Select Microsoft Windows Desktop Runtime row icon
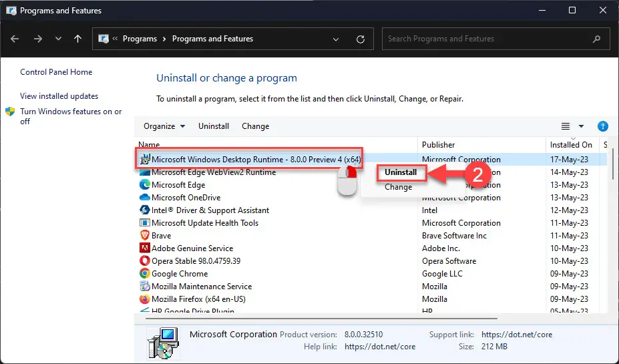This screenshot has width=619, height=364. [145, 160]
